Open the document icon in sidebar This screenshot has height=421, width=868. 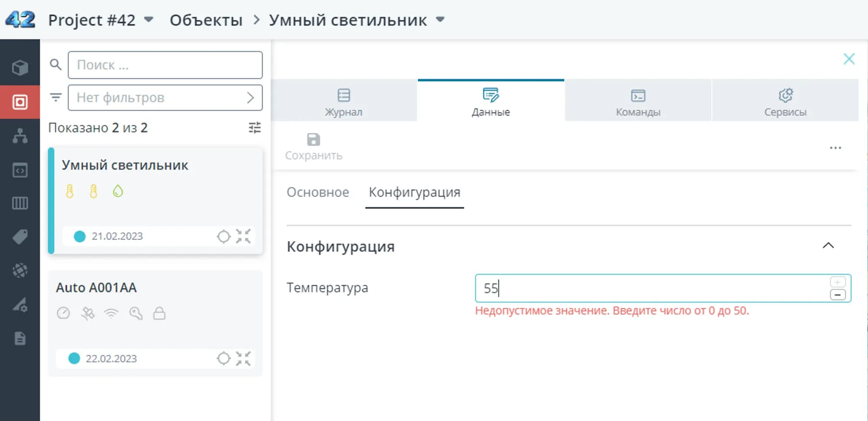(x=20, y=339)
